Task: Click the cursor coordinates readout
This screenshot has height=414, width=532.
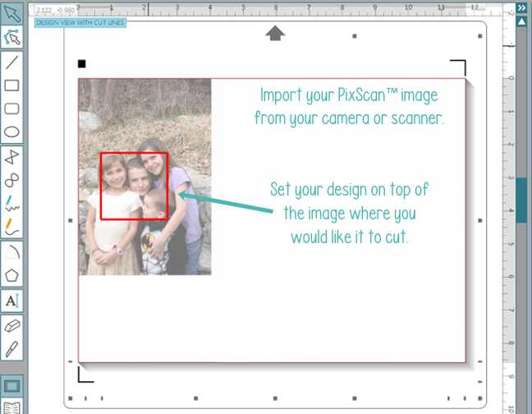Action: (55, 10)
